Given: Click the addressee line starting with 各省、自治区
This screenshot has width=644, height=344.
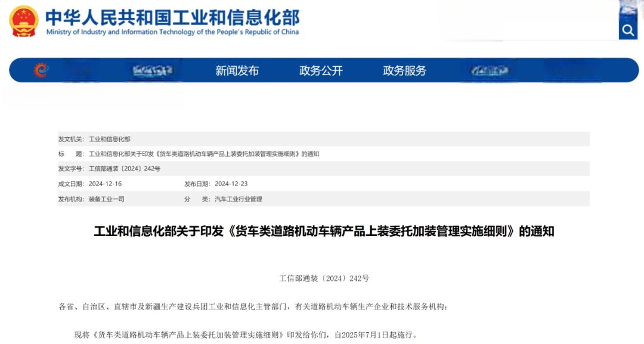Looking at the screenshot, I should tap(253, 306).
